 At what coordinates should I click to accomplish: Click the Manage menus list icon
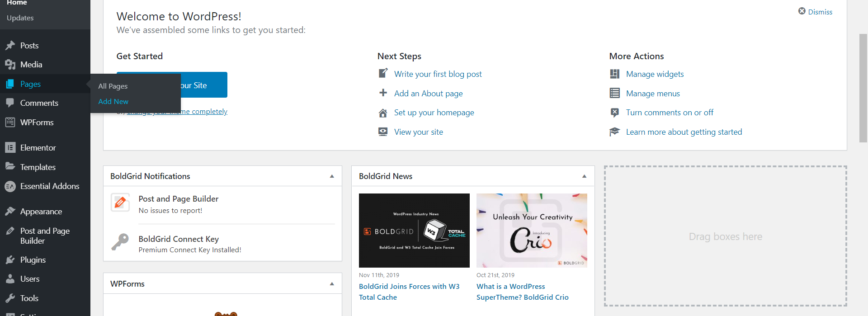[x=614, y=93]
